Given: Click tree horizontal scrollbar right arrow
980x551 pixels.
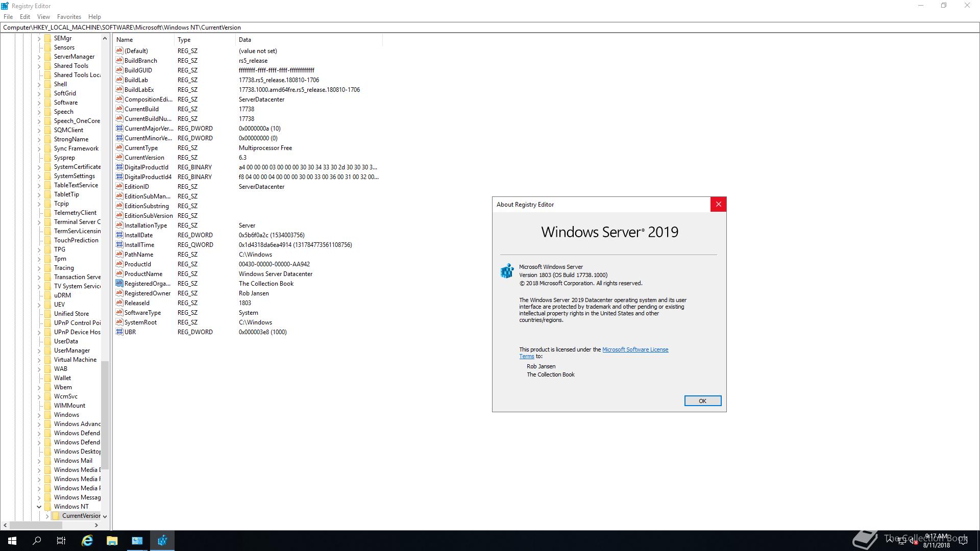Looking at the screenshot, I should click(x=96, y=525).
